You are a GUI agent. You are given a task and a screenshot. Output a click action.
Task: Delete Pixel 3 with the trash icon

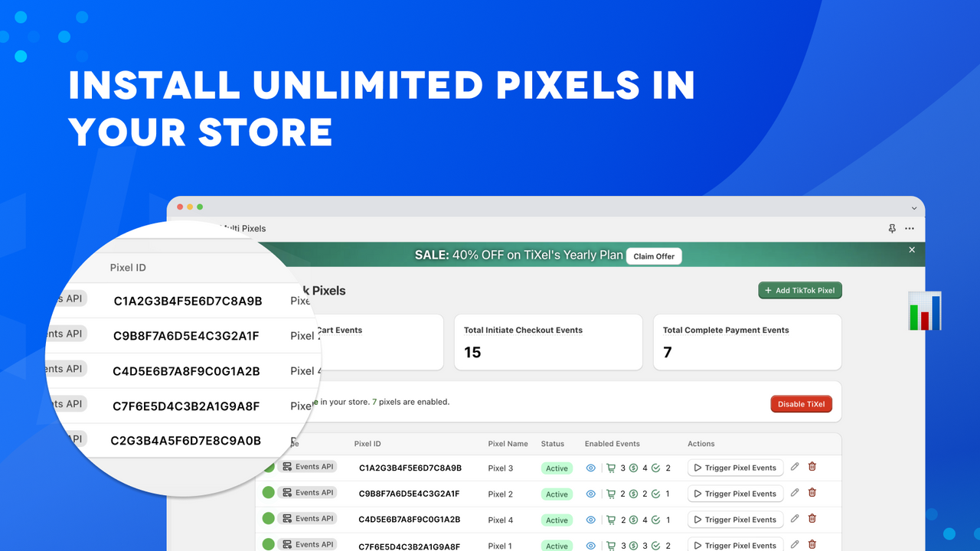812,466
